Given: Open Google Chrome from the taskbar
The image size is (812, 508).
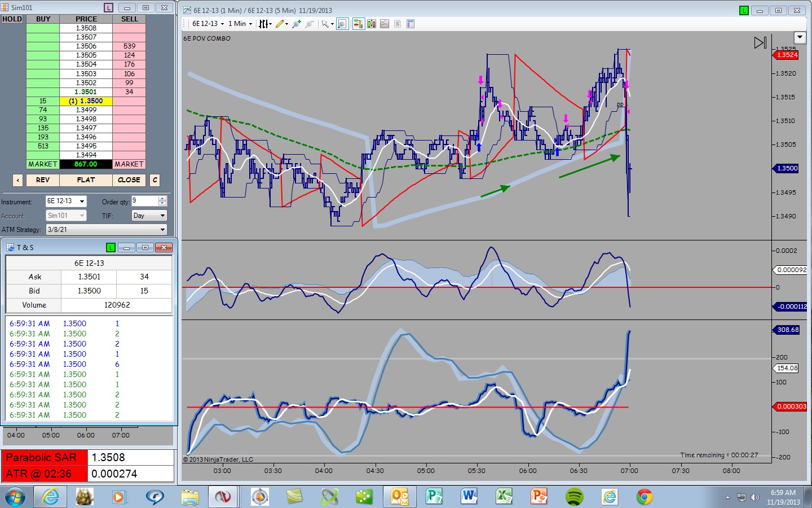Looking at the screenshot, I should click(x=645, y=497).
